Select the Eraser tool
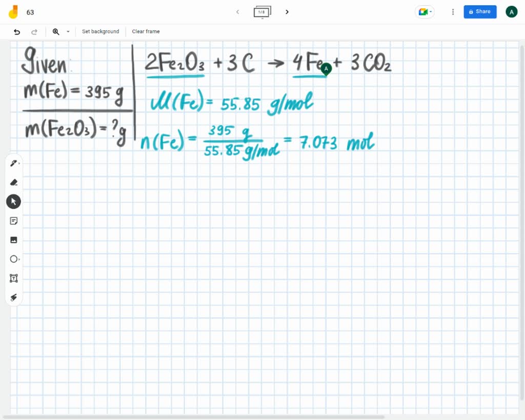Image resolution: width=525 pixels, height=420 pixels. 13,182
